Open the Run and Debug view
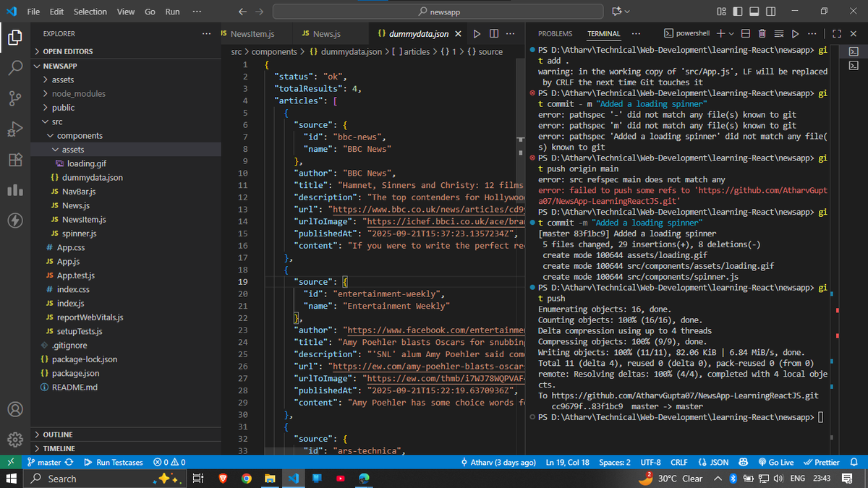Viewport: 868px width, 488px height. 15,129
